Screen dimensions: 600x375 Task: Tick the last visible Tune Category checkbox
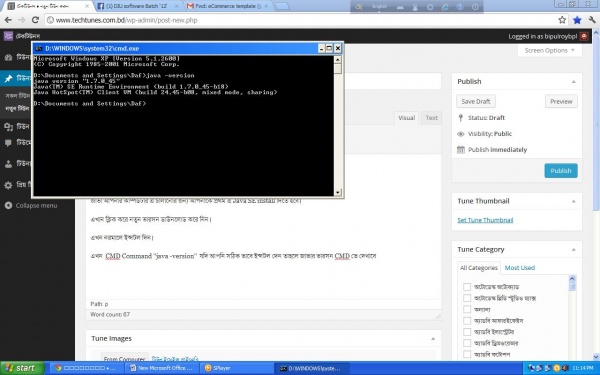467,354
